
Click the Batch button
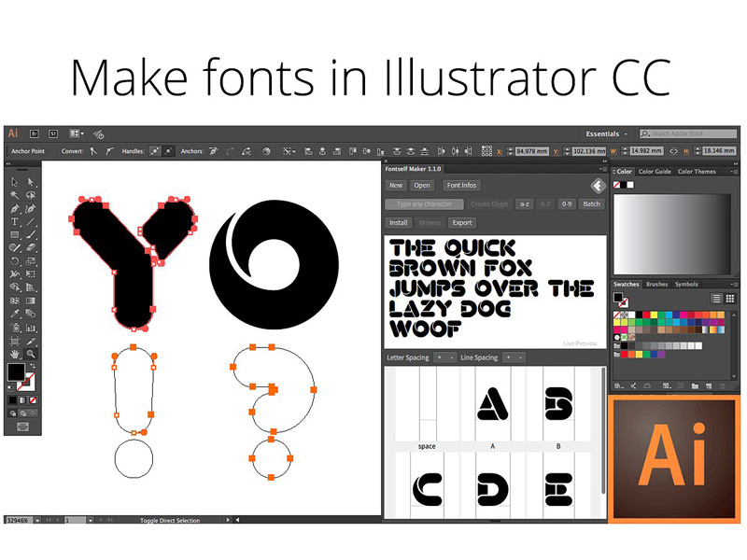[x=591, y=203]
